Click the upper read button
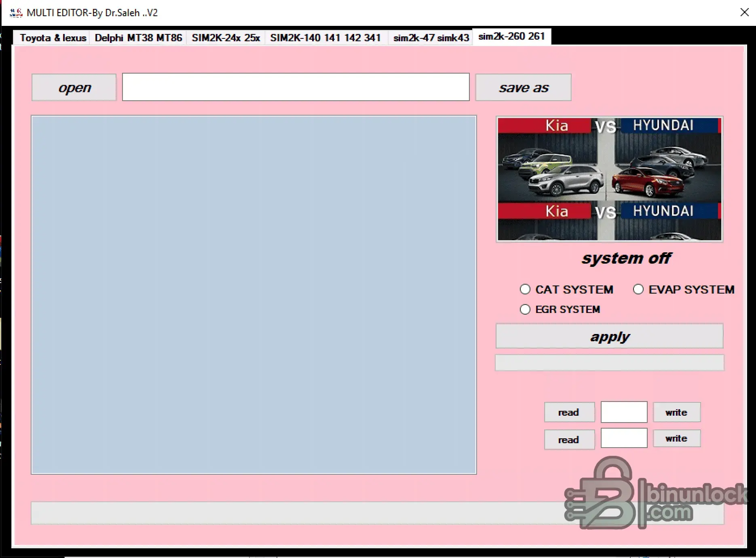The width and height of the screenshot is (756, 558). click(x=569, y=412)
